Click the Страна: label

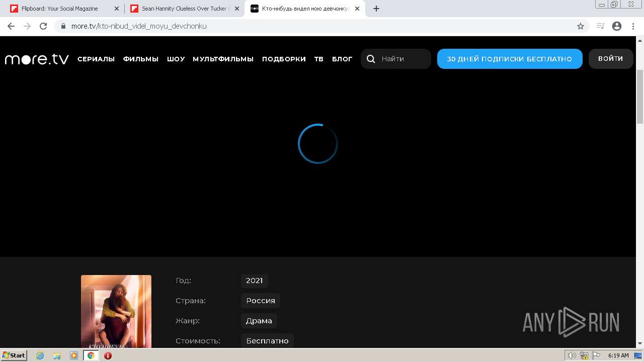pyautogui.click(x=191, y=301)
